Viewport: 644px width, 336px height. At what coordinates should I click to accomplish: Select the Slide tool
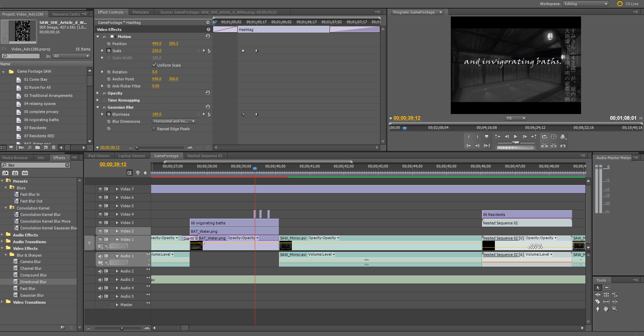[x=615, y=302]
